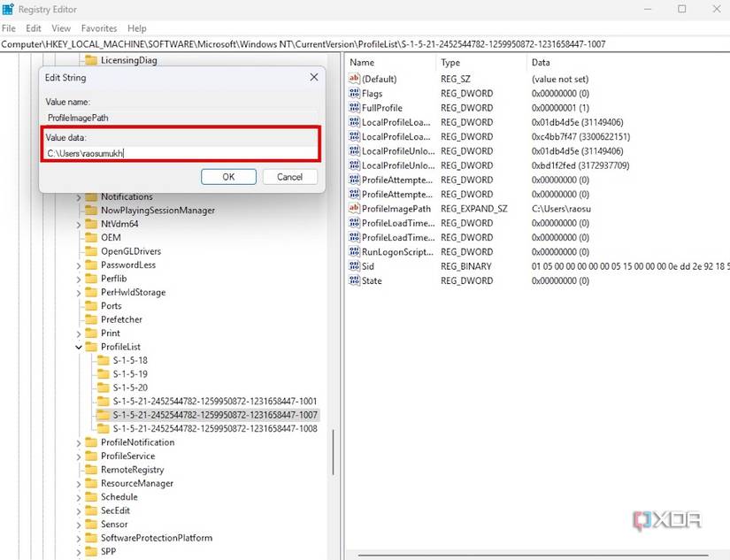Click the data 0x01db4d5e (31149406) first row
730x560 pixels.
[x=577, y=122]
